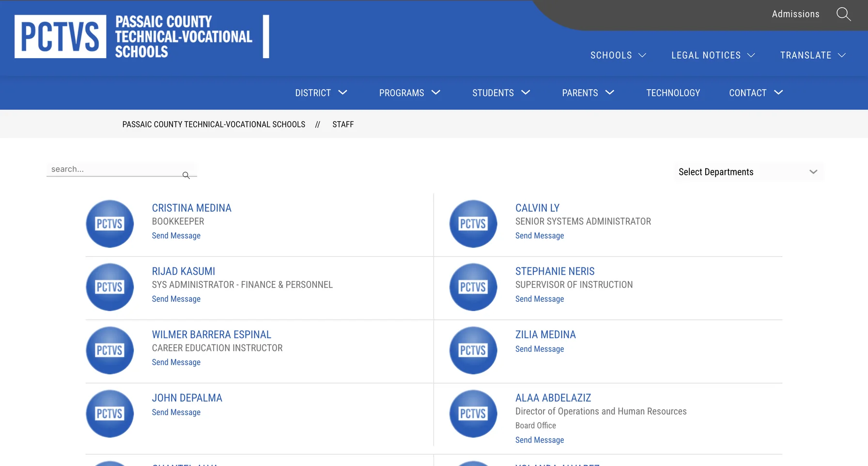This screenshot has height=466, width=868.
Task: Open the Students menu
Action: point(501,93)
